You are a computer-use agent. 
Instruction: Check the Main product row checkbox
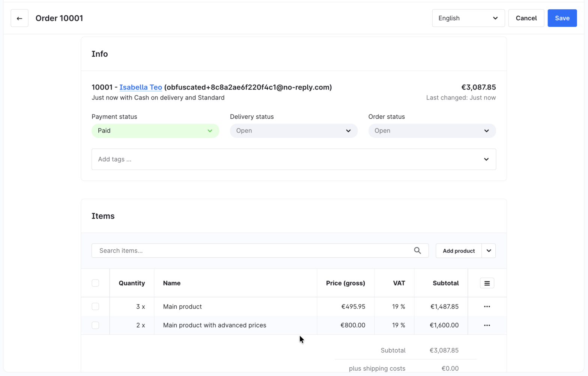click(x=95, y=307)
